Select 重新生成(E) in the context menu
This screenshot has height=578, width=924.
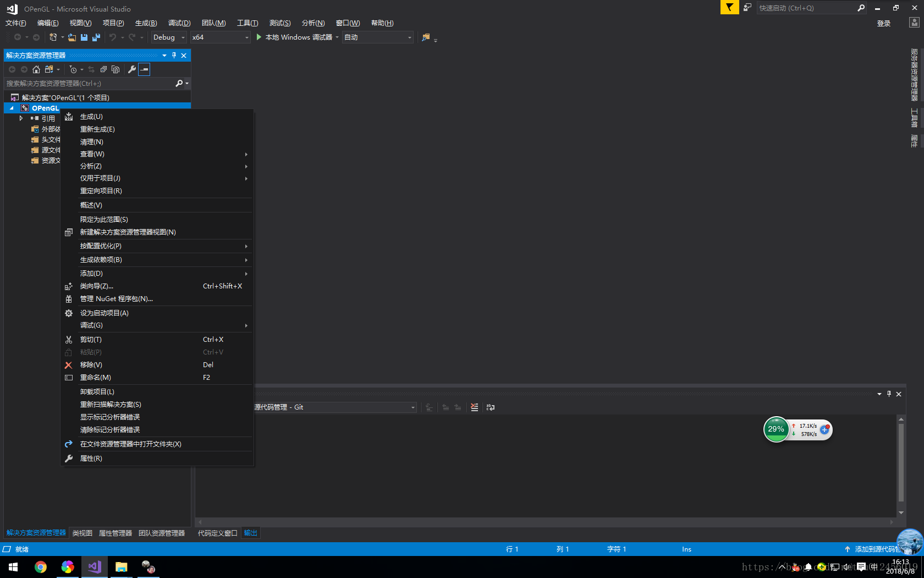pos(157,129)
